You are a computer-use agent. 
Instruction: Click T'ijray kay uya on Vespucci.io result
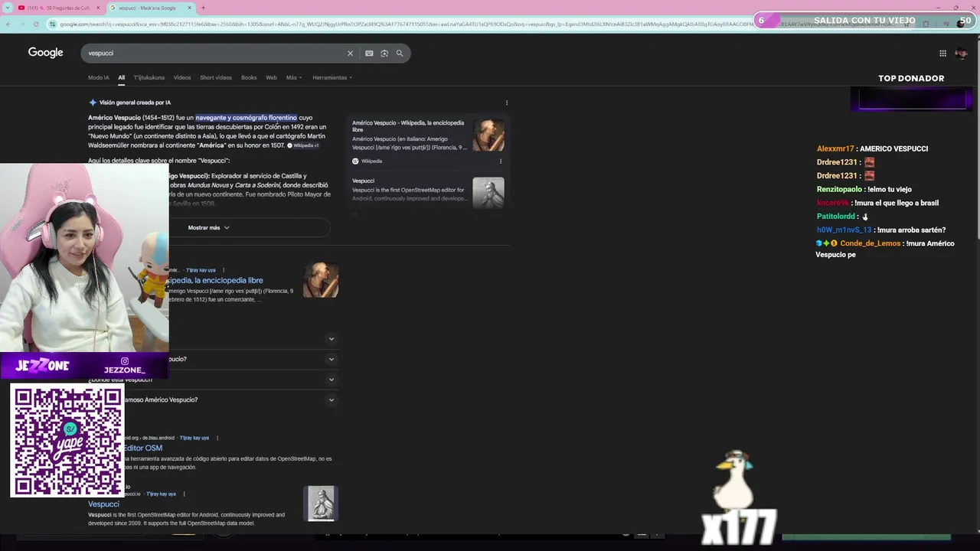[x=162, y=494]
